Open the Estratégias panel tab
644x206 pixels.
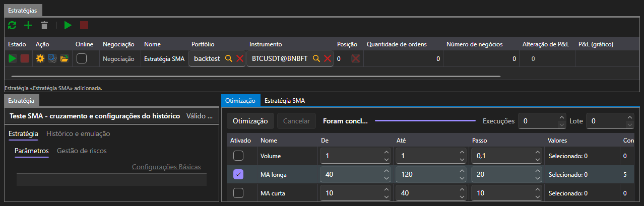24,10
